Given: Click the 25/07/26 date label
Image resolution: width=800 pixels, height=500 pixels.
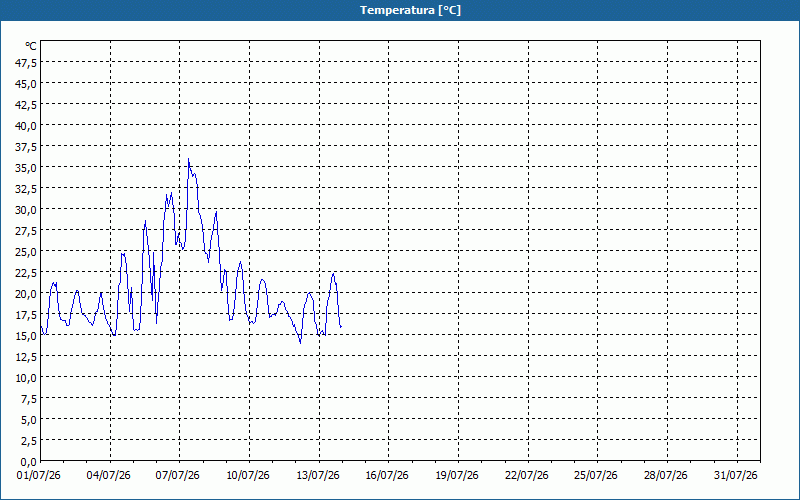Looking at the screenshot, I should pyautogui.click(x=596, y=476).
